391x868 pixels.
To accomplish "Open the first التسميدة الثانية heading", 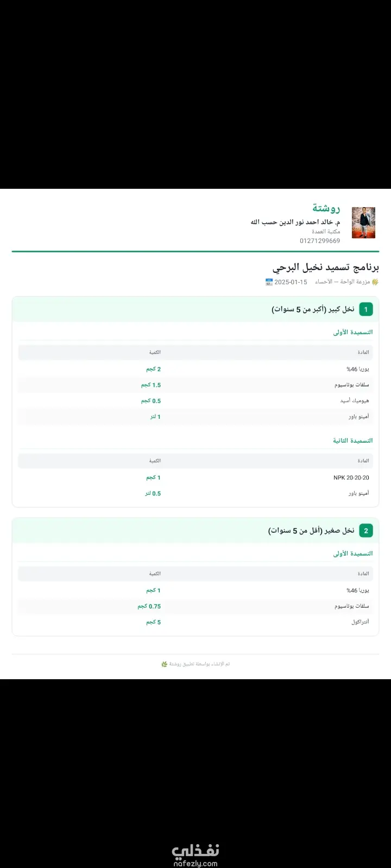I will click(353, 441).
